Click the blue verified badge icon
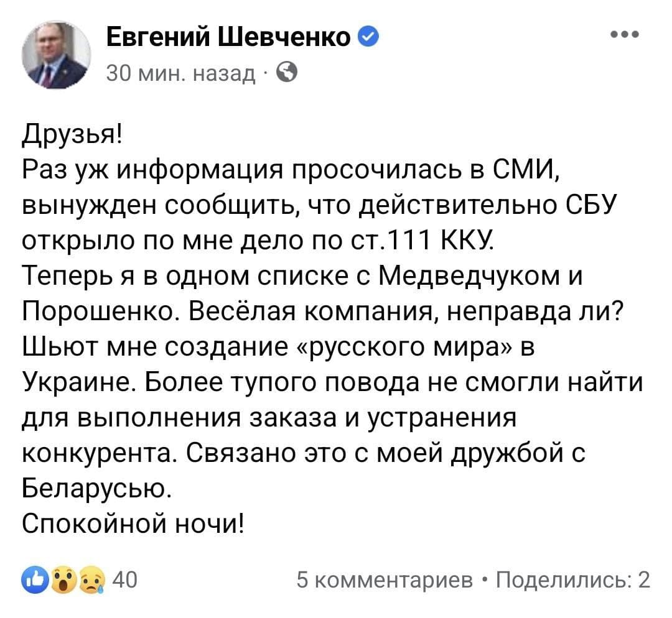Screen dimensions: 672x618 [368, 37]
